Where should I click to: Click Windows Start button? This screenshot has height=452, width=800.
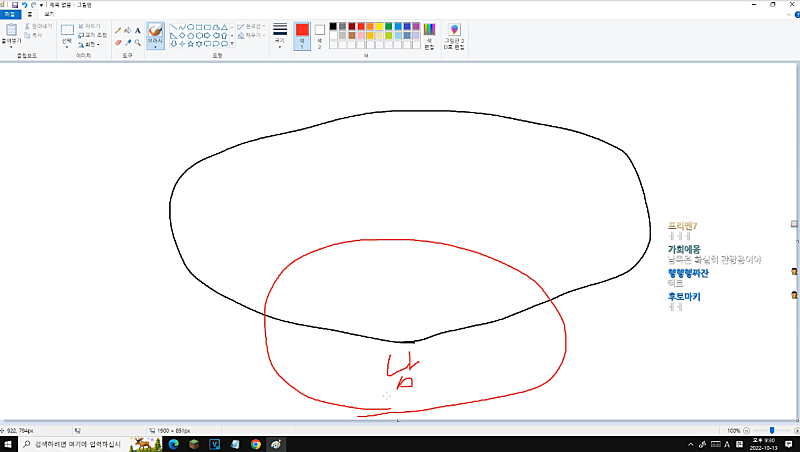click(8, 444)
